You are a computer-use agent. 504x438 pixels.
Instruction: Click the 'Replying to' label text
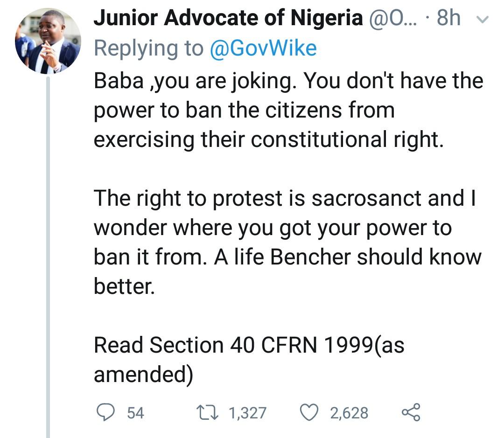[149, 48]
